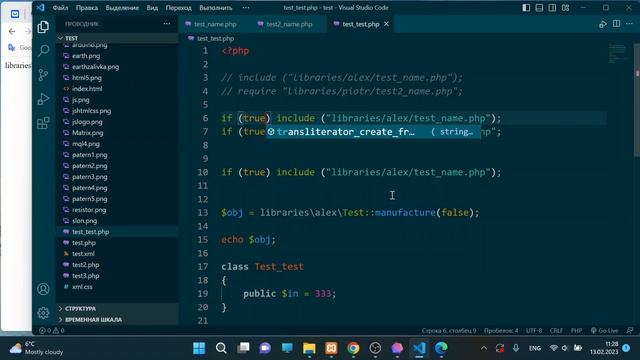Open the Extensions view
640x360 pixels.
pos(43,123)
